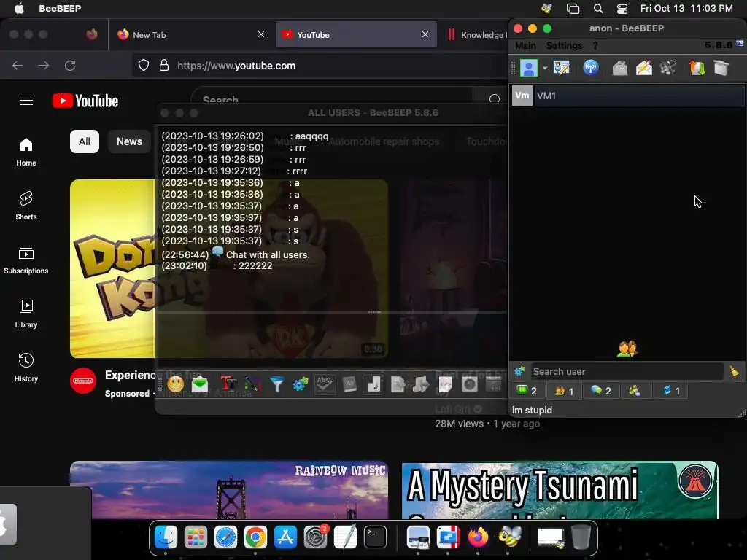Click the grayed create group icon

click(668, 68)
